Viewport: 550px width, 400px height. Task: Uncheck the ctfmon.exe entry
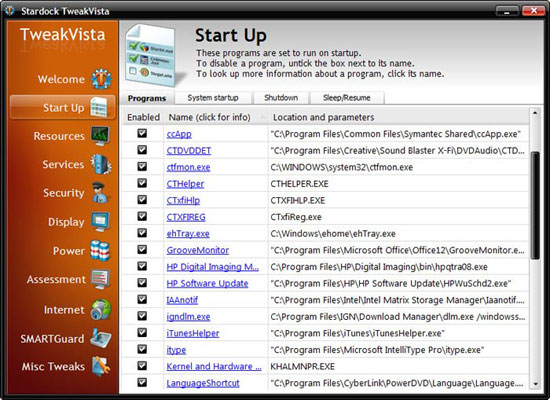tap(142, 166)
